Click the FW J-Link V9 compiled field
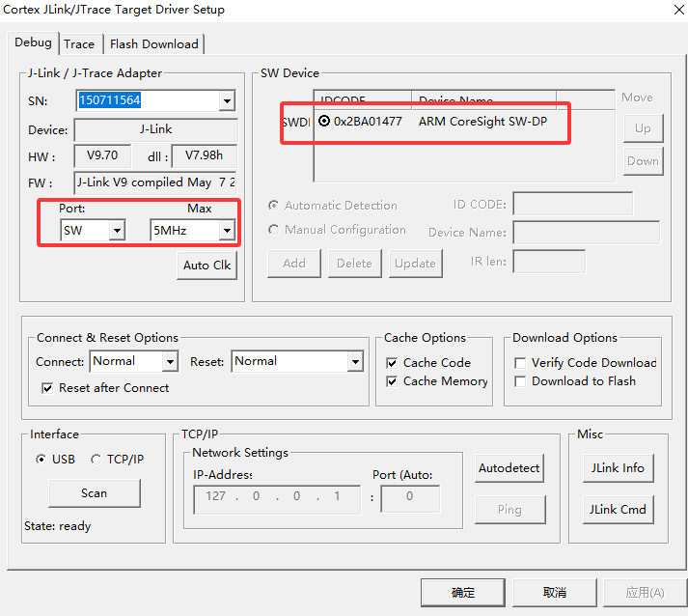688x616 pixels. 155,182
